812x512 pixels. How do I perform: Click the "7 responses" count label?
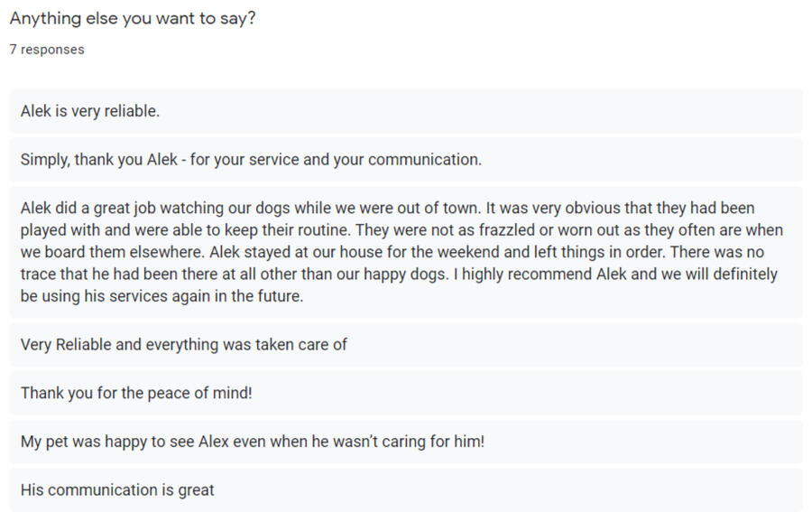coord(47,50)
